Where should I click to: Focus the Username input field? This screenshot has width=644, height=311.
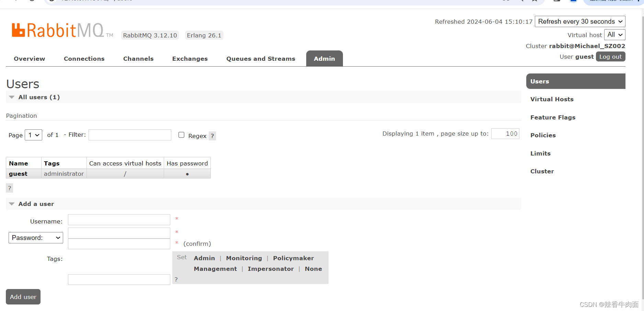[119, 220]
